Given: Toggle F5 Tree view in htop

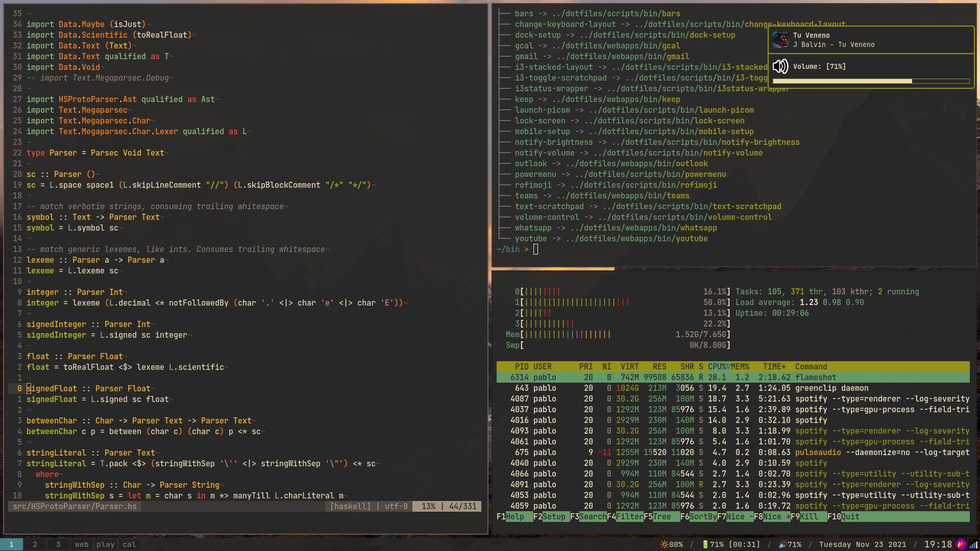Looking at the screenshot, I should [x=661, y=516].
